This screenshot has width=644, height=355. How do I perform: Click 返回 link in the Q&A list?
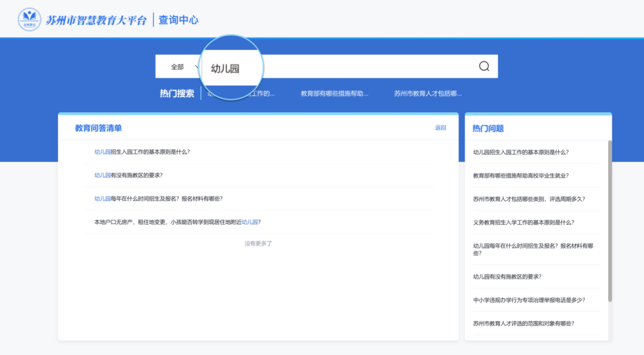pyautogui.click(x=440, y=128)
